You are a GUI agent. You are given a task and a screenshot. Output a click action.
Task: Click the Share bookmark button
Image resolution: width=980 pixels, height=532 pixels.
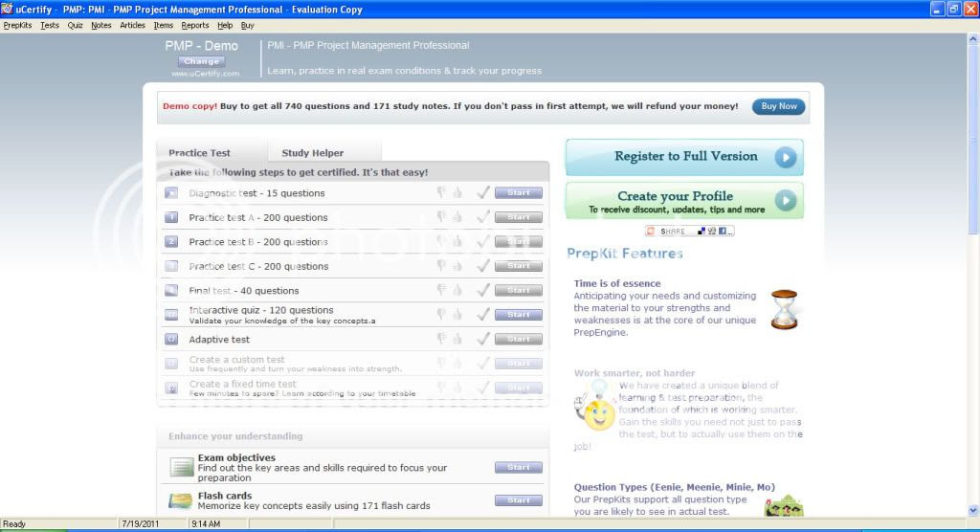point(689,232)
